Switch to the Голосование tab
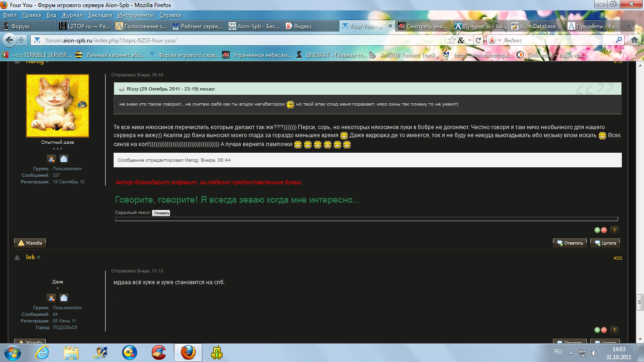644x362 pixels. coord(141,26)
